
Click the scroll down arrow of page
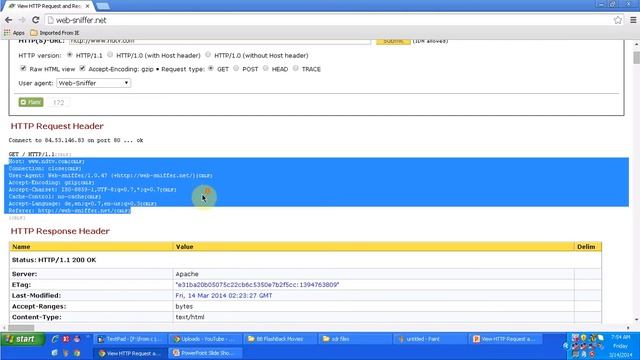point(636,320)
